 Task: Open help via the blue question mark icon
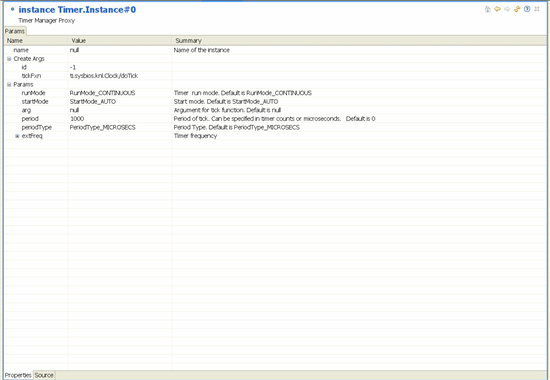527,9
